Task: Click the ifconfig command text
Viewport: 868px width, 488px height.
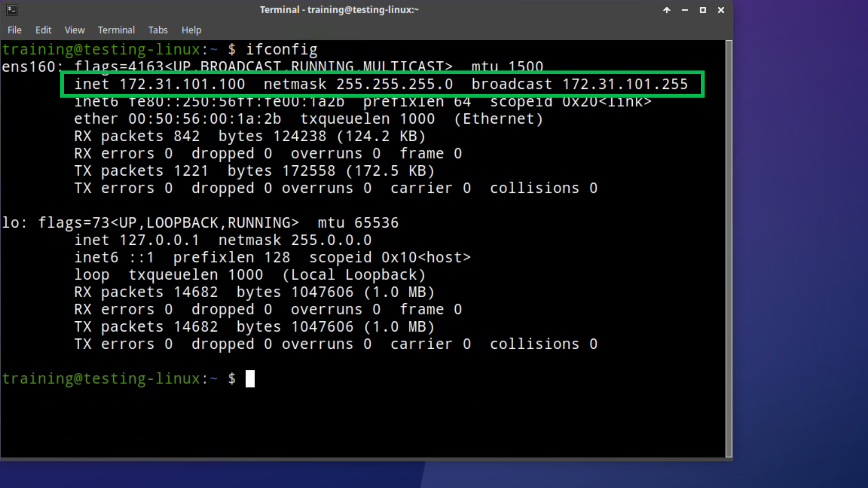Action: coord(281,50)
